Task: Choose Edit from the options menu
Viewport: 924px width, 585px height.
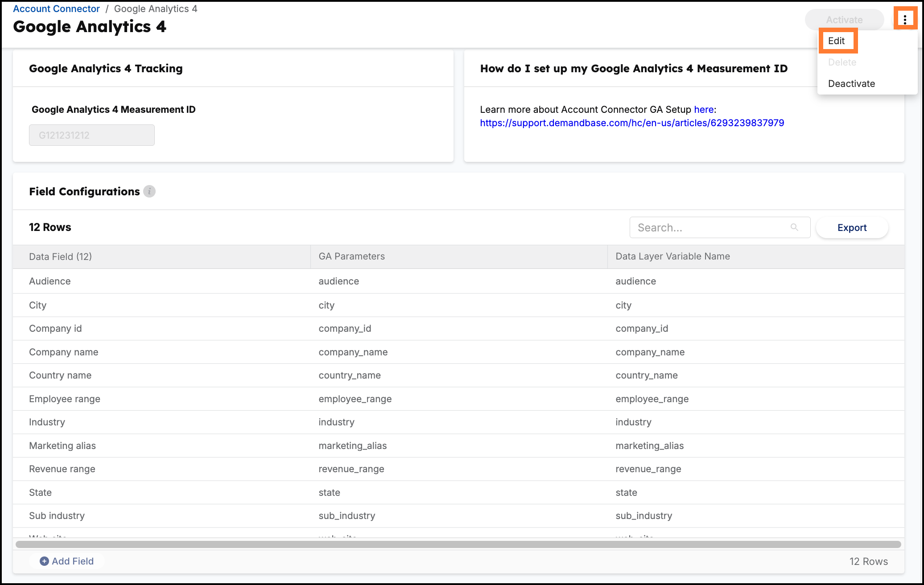Action: pos(836,41)
